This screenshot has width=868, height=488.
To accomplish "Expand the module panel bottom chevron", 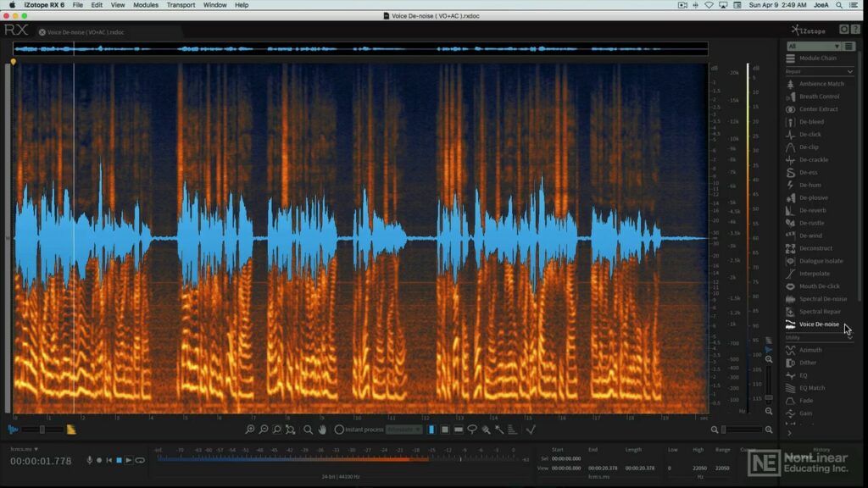I will [x=789, y=433].
